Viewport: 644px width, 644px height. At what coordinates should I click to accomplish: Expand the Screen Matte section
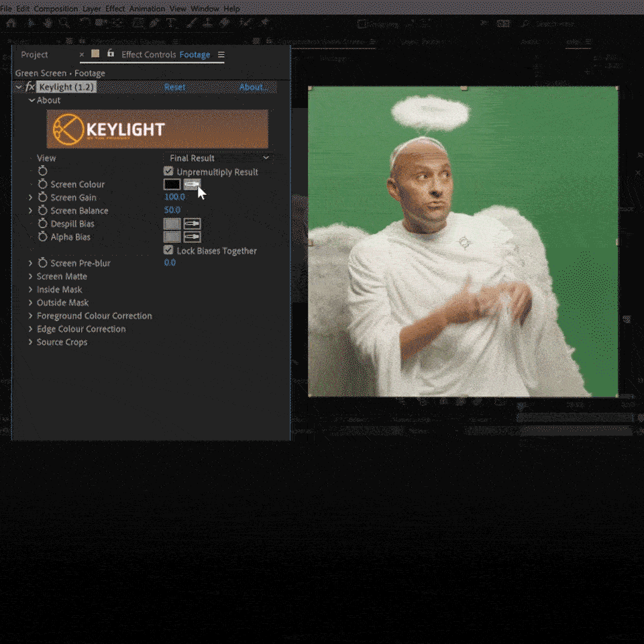pos(30,276)
